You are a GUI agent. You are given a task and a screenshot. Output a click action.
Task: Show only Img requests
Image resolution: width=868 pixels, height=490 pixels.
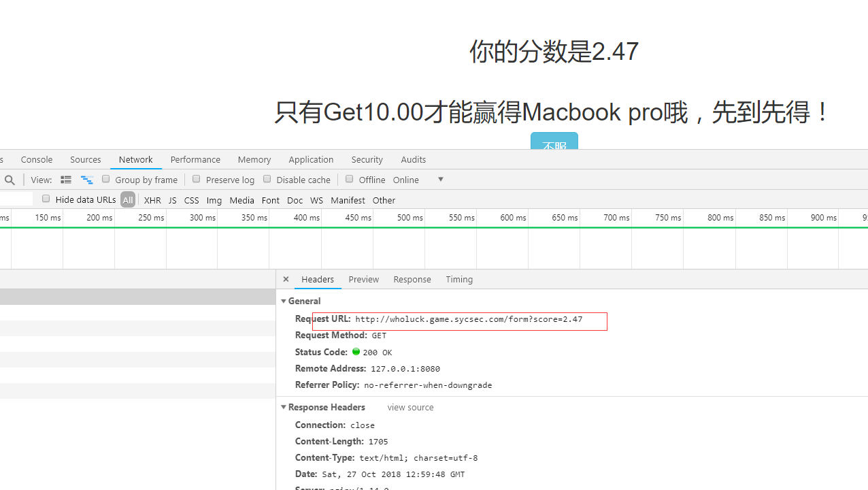tap(214, 200)
